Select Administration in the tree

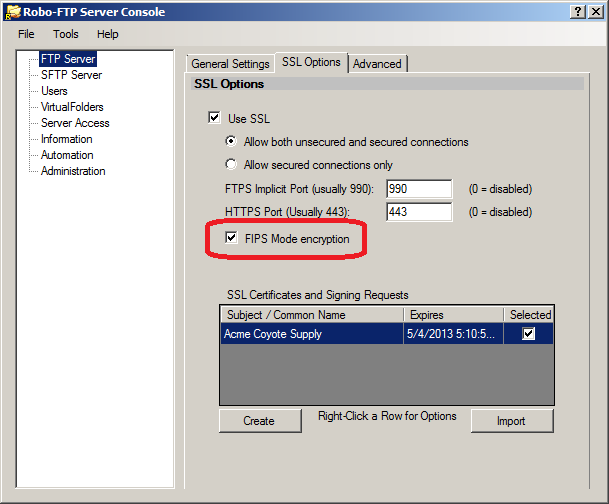(73, 171)
